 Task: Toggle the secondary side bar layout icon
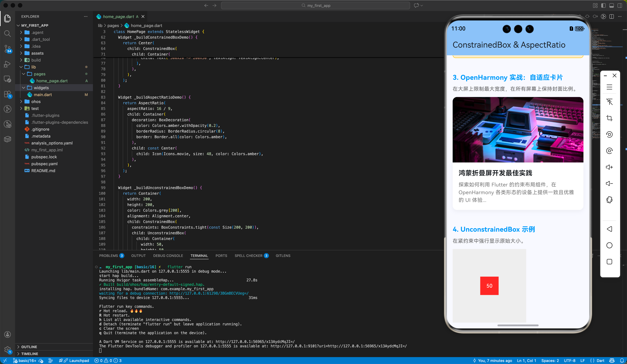(620, 5)
